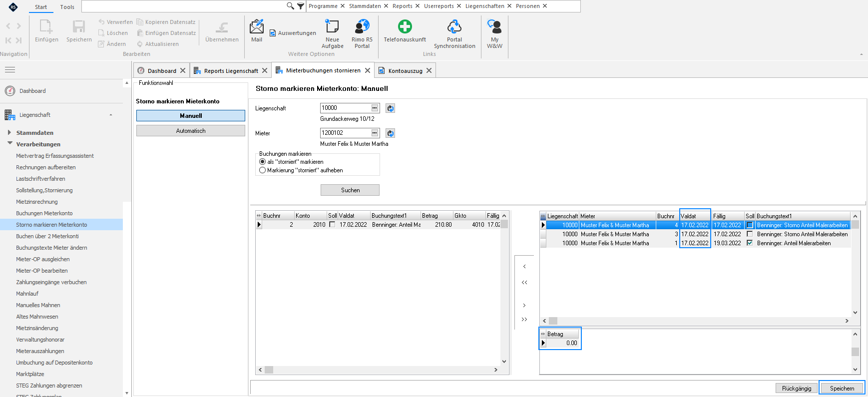Collapse the Liegenschaft sidebar section
Image resolution: width=868 pixels, height=397 pixels.
111,115
